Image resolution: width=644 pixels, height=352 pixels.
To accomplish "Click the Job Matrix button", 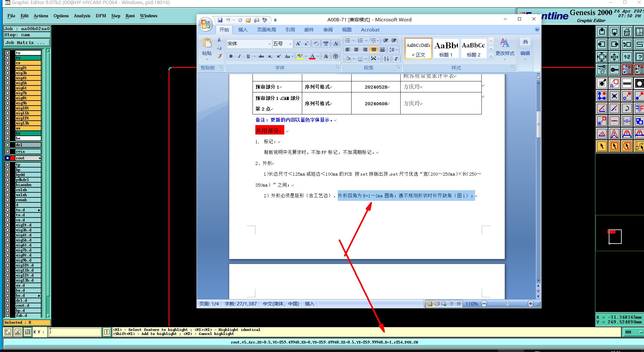I will (x=27, y=43).
